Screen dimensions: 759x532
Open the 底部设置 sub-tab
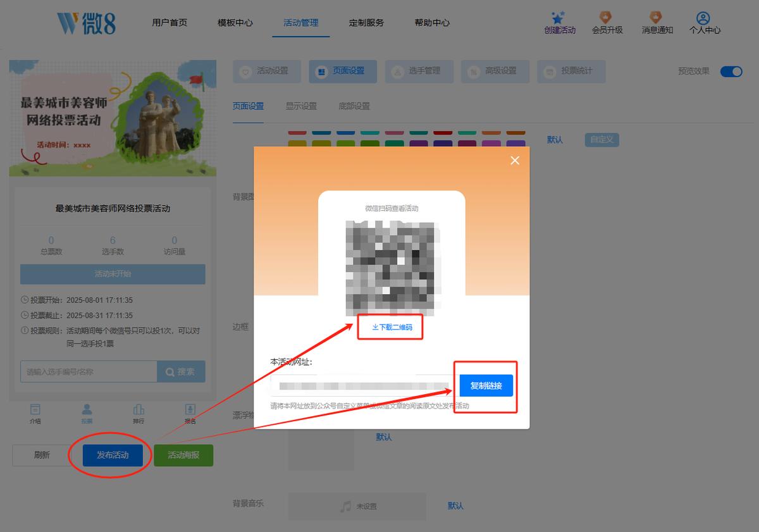[354, 106]
